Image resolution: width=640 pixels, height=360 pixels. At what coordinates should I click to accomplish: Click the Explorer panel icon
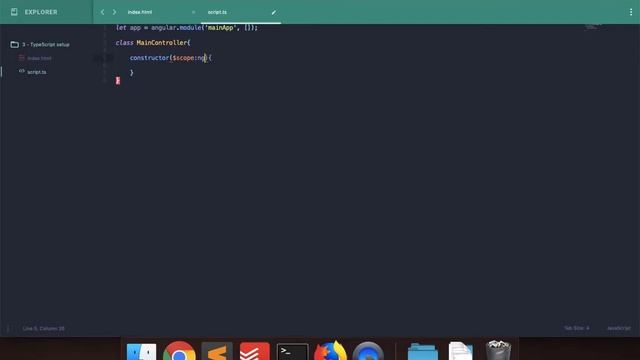click(14, 12)
